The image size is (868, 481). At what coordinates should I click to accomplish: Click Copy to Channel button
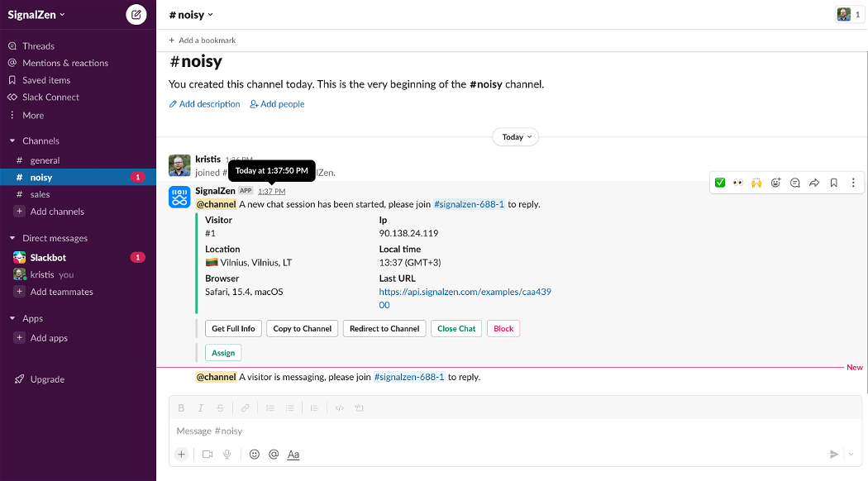click(302, 329)
